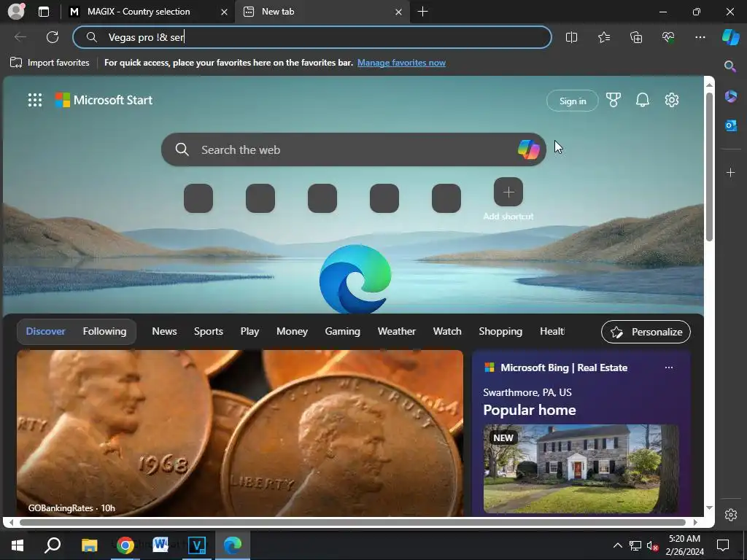This screenshot has height=560, width=747.
Task: Open the Gaming category
Action: tap(343, 332)
